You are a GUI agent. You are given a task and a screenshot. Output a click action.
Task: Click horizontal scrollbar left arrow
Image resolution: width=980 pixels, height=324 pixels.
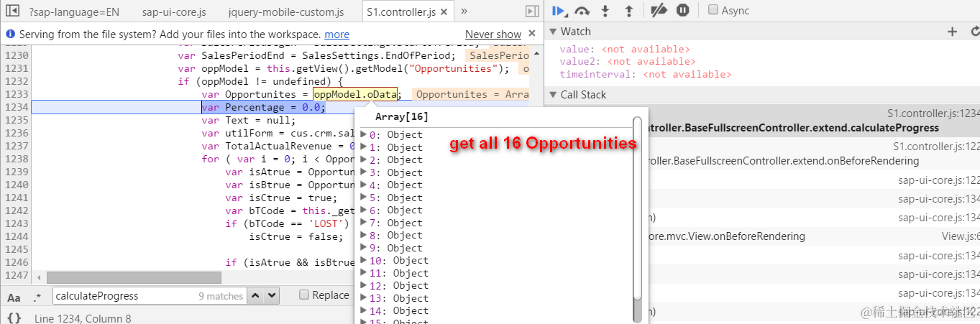[x=38, y=277]
